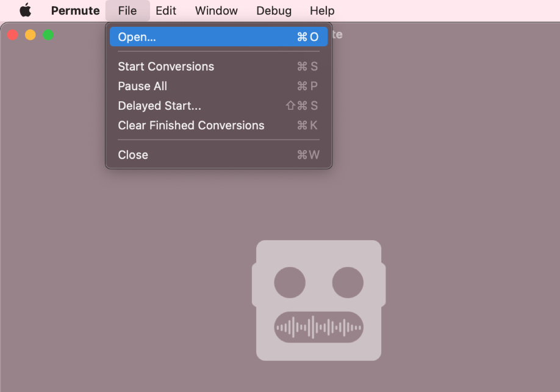Click the red close window button
560x392 pixels.
point(12,35)
